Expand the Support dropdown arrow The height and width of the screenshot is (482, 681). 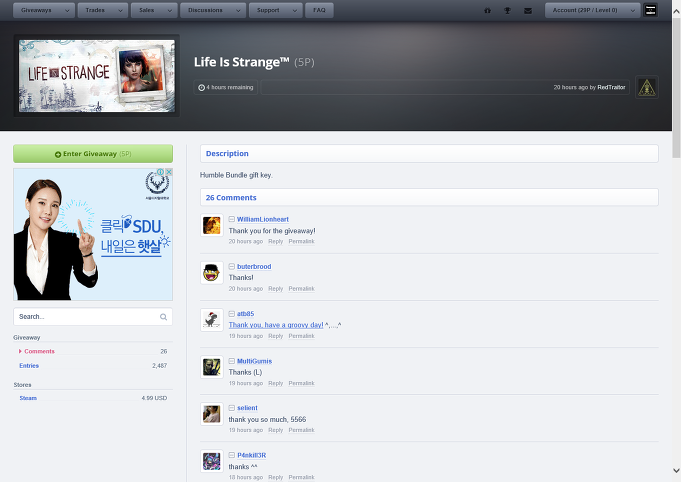pyautogui.click(x=295, y=10)
